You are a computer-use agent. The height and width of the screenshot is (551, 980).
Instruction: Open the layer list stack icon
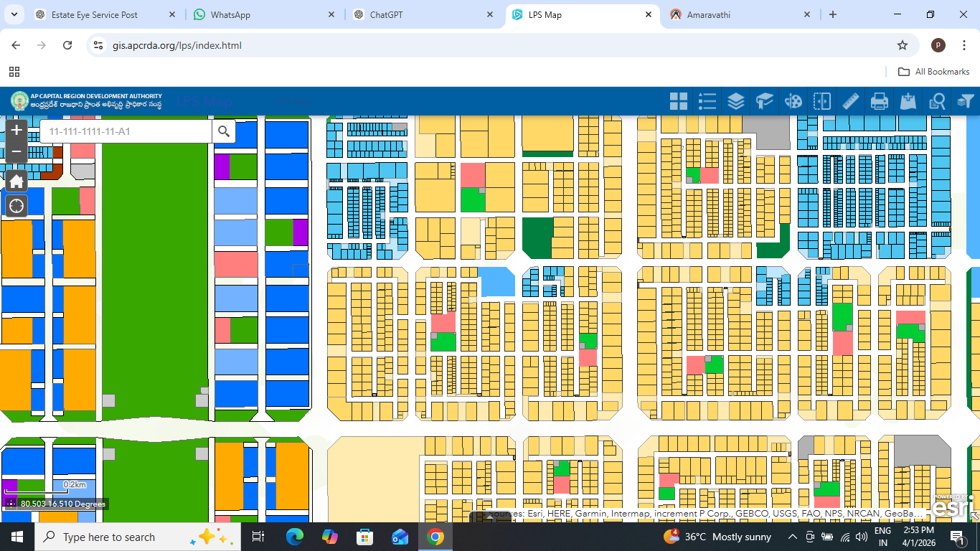[x=736, y=101]
